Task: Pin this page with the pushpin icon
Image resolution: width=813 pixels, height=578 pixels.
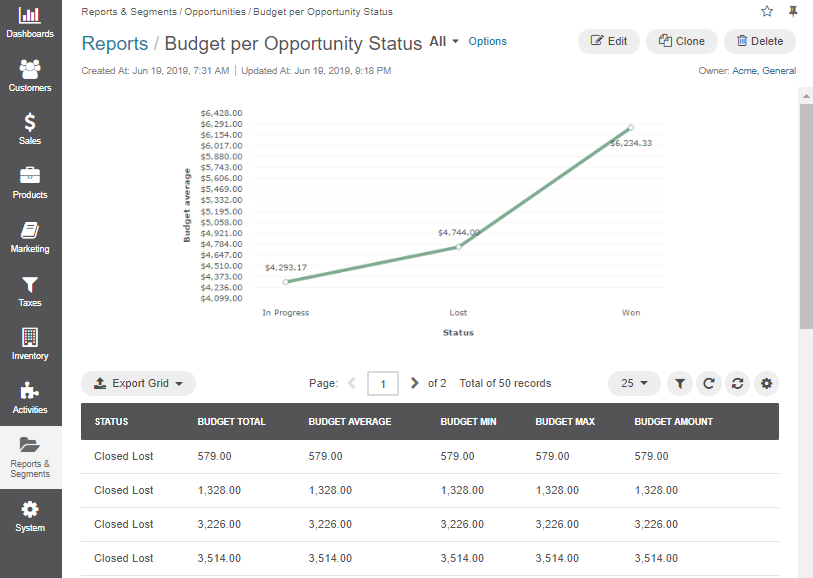Action: pyautogui.click(x=793, y=11)
